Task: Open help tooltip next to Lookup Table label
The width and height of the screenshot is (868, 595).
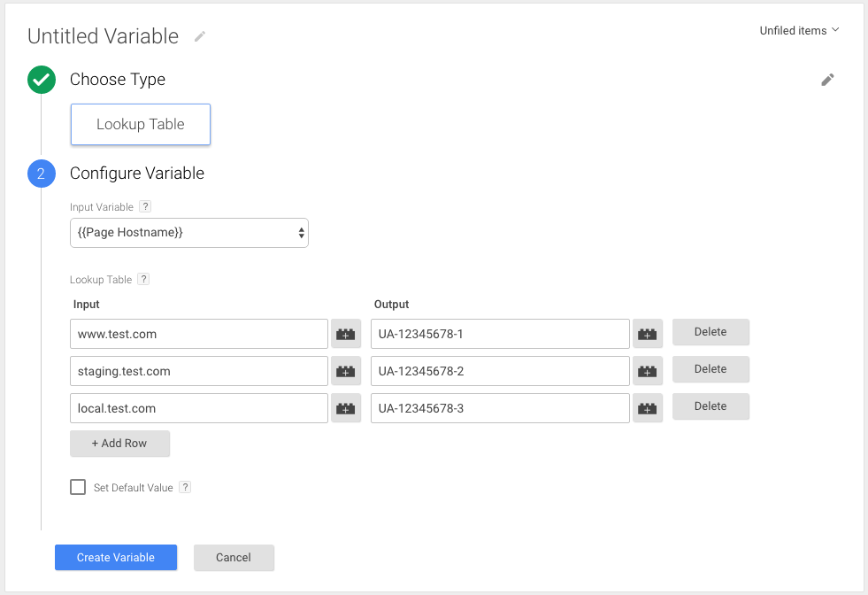Action: [143, 280]
